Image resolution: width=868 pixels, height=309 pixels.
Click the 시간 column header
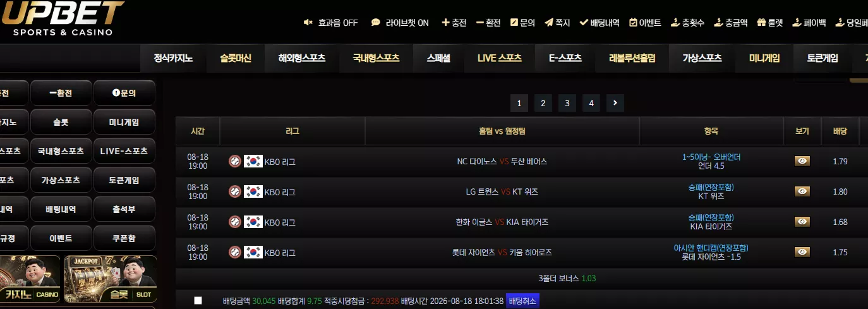198,131
